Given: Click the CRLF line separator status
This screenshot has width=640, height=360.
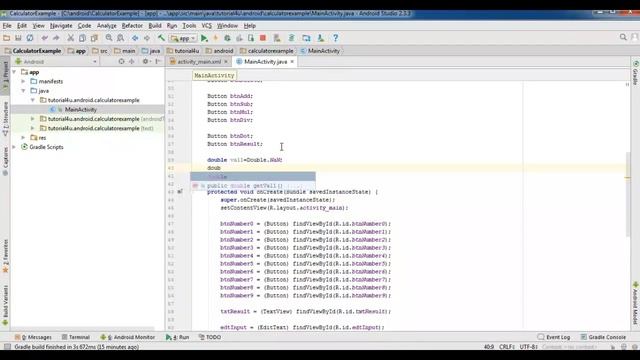Looking at the screenshot, I should point(507,347).
